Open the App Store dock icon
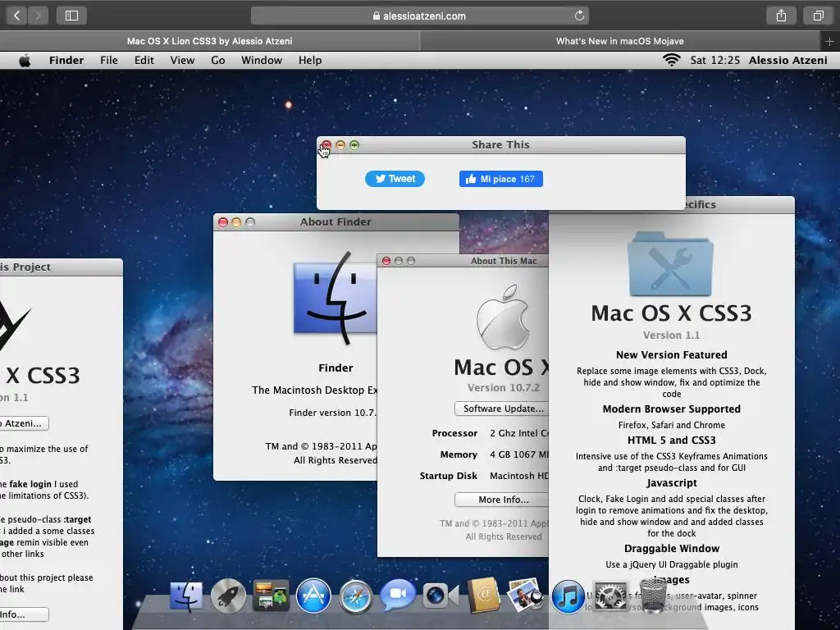This screenshot has height=630, width=840. pyautogui.click(x=313, y=596)
